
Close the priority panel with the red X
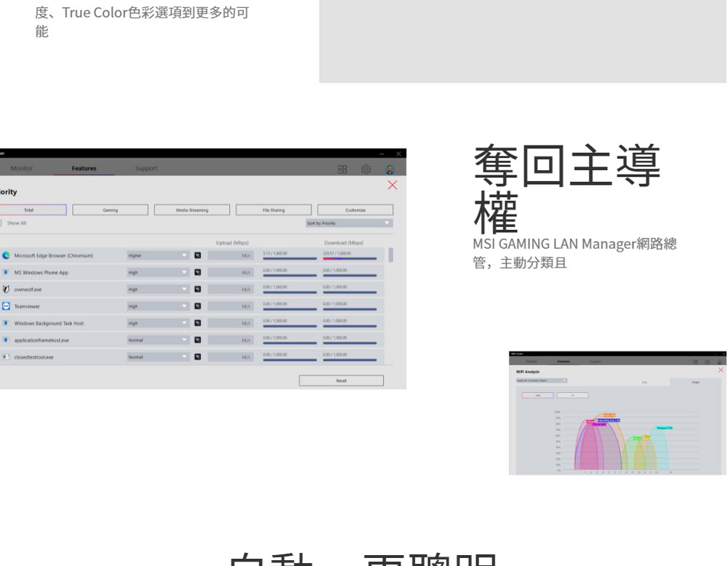click(392, 185)
